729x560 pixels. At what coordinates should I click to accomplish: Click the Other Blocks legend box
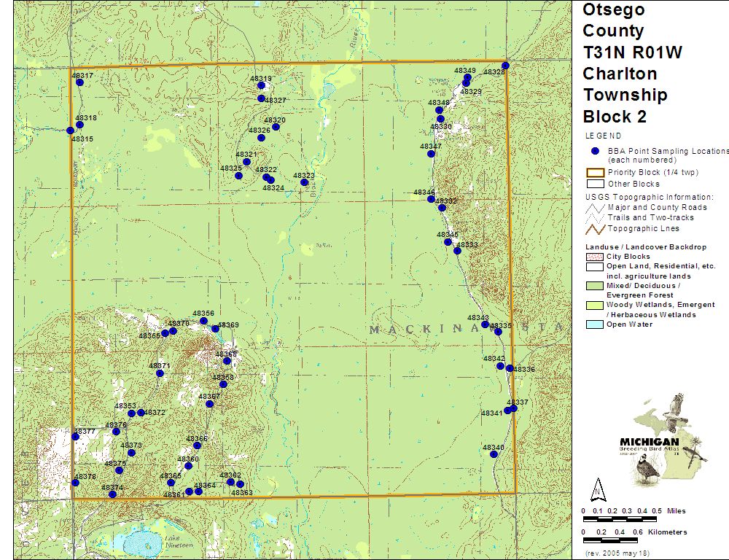click(596, 184)
